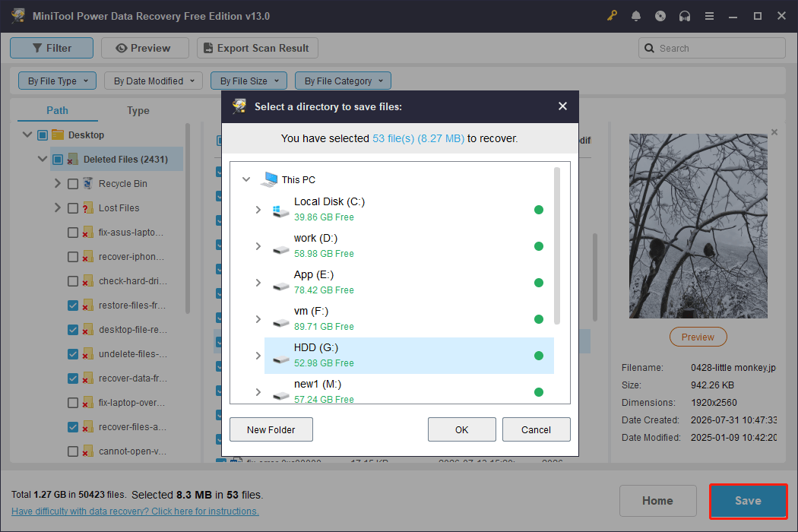798x532 pixels.
Task: Click the Deleted Files folder icon
Action: point(73,160)
